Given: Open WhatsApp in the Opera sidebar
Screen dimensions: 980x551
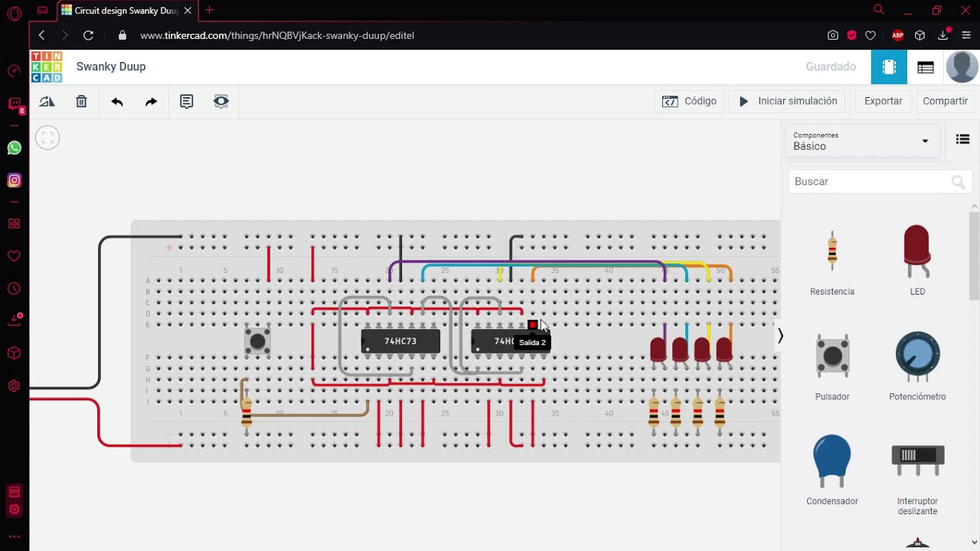Looking at the screenshot, I should pyautogui.click(x=14, y=148).
